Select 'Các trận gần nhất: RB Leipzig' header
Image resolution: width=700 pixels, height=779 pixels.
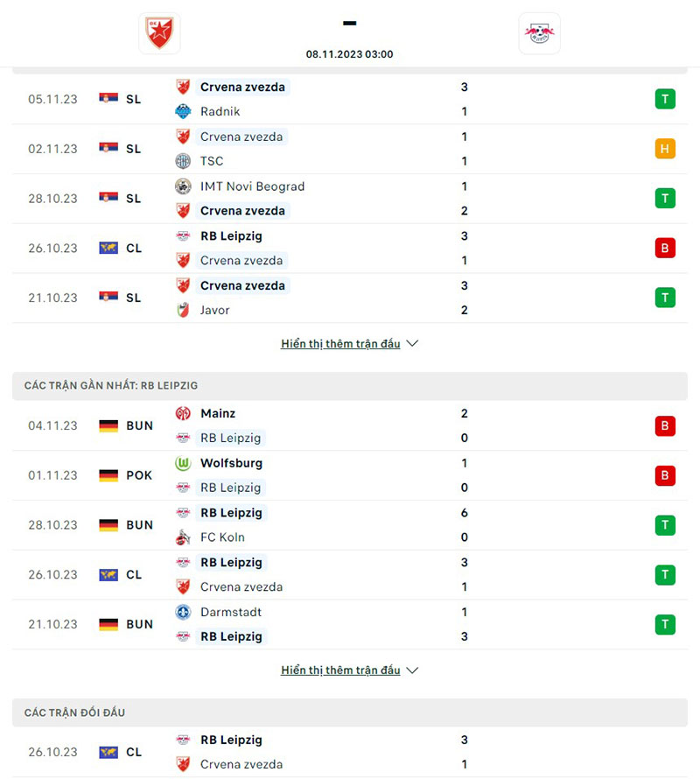[x=111, y=385]
